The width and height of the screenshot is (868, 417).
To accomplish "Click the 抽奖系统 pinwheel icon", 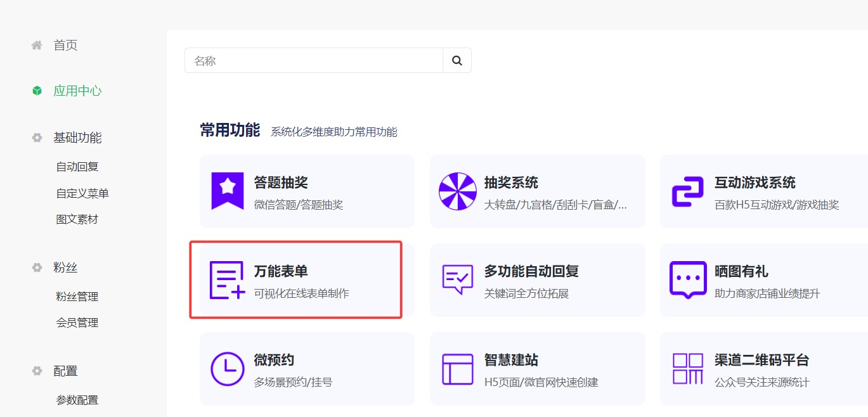I will 457,191.
